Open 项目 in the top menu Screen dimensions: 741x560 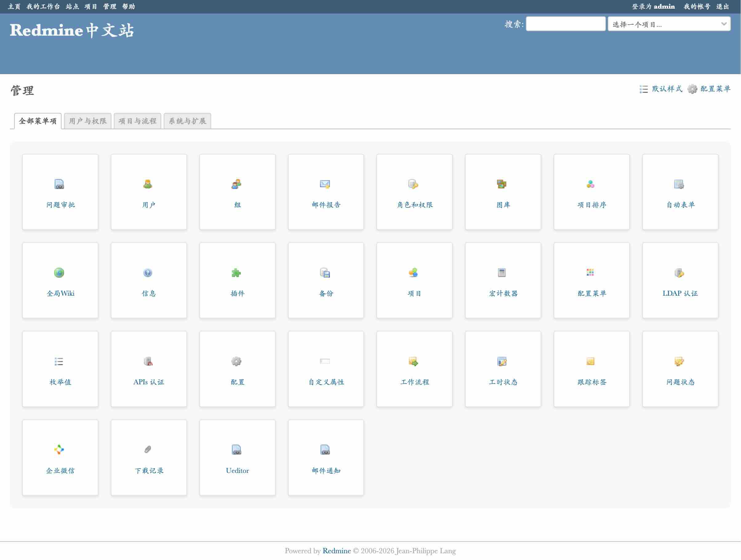91,6
